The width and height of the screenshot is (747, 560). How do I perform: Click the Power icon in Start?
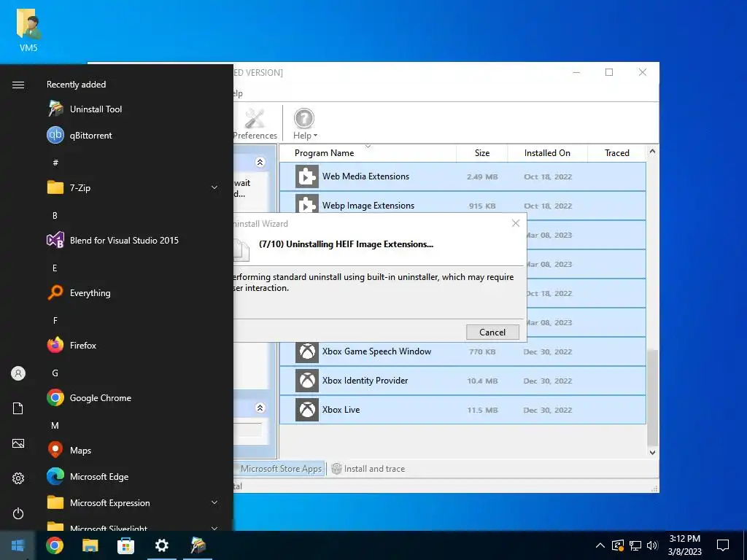coord(18,513)
